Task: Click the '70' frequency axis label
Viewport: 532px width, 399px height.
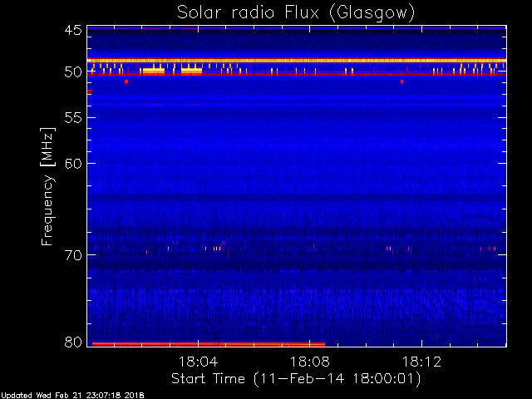Action: coord(73,255)
